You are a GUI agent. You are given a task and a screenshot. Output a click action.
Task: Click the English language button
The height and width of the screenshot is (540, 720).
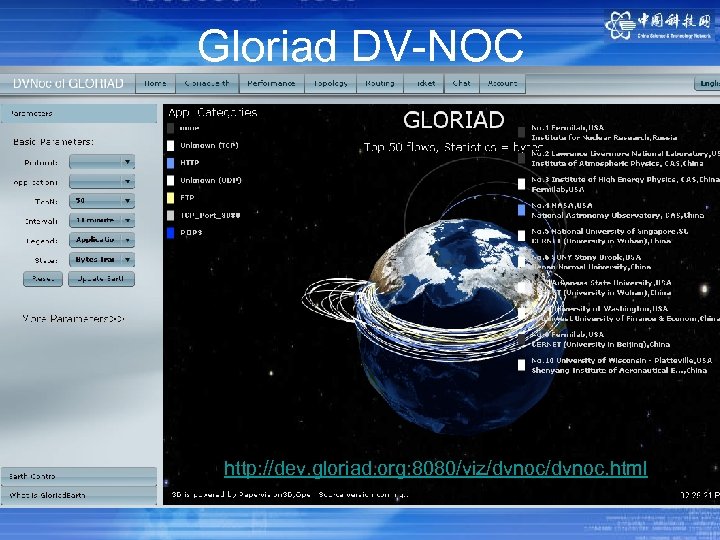[x=708, y=84]
